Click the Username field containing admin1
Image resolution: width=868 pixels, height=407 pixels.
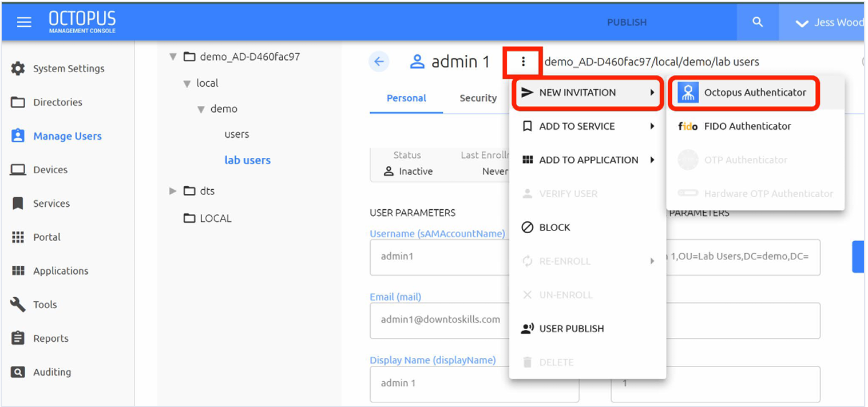(x=439, y=257)
